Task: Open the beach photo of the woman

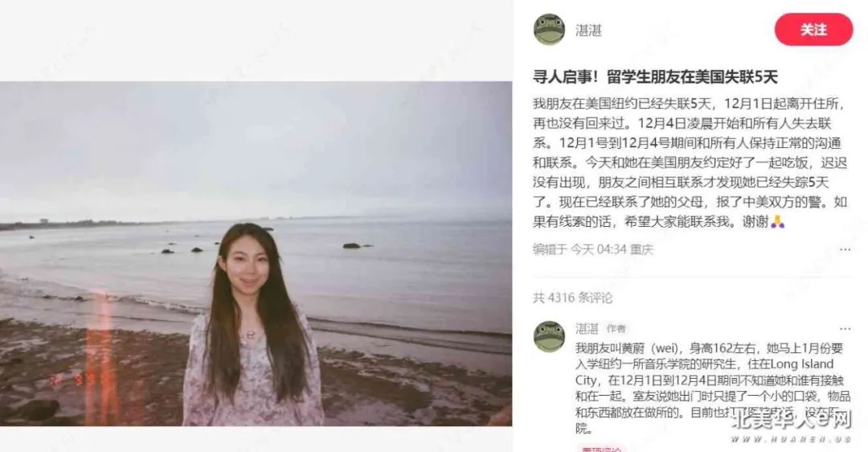Action: point(256,253)
